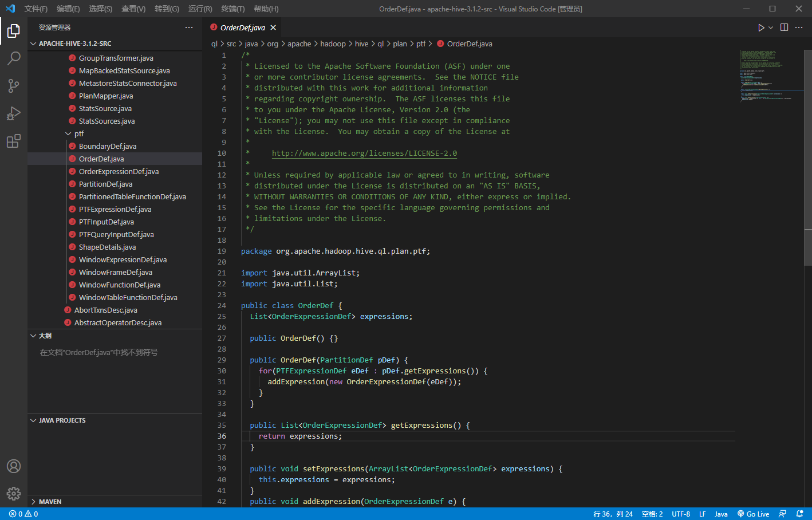Open the 运行(R) menu
This screenshot has width=812, height=520.
[200, 9]
